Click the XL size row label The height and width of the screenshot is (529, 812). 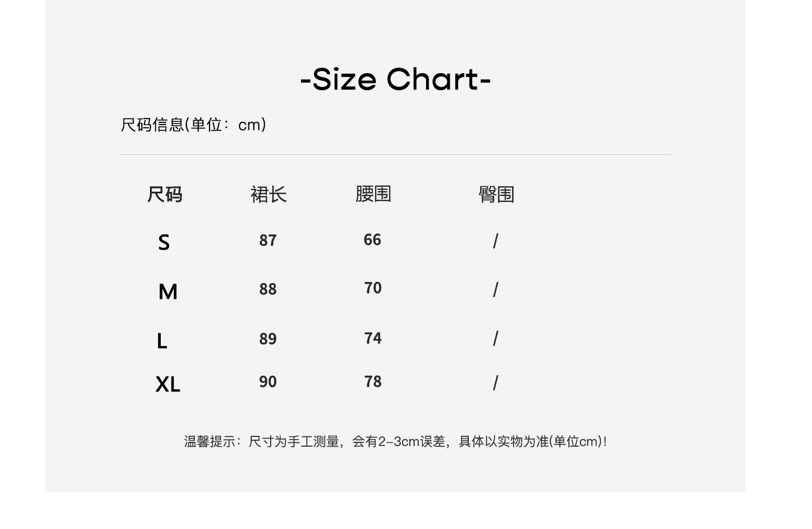(x=168, y=384)
